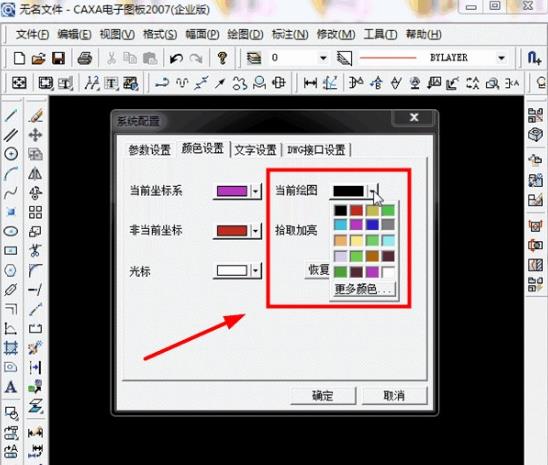Open file using the folder icon
The width and height of the screenshot is (548, 465).
click(x=38, y=58)
